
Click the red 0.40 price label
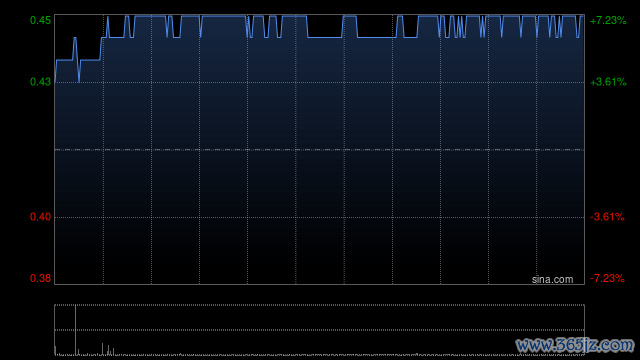[40, 217]
